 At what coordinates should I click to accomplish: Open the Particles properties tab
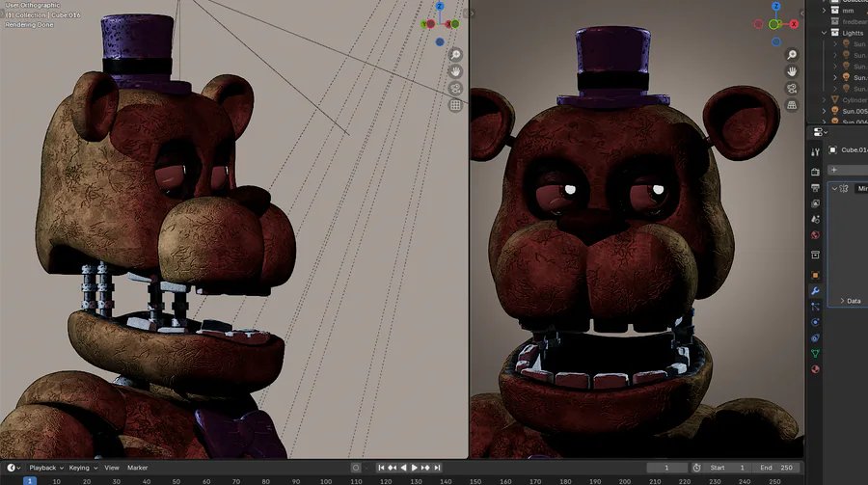tap(815, 307)
